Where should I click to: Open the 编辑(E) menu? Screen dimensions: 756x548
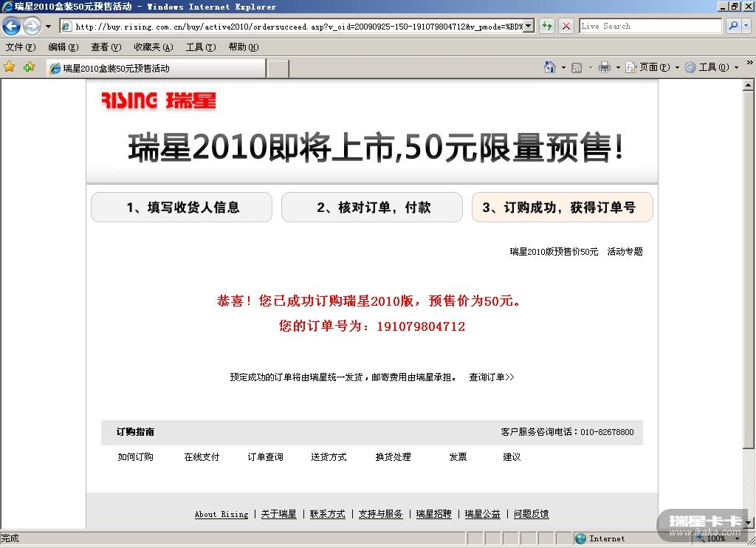pyautogui.click(x=63, y=47)
